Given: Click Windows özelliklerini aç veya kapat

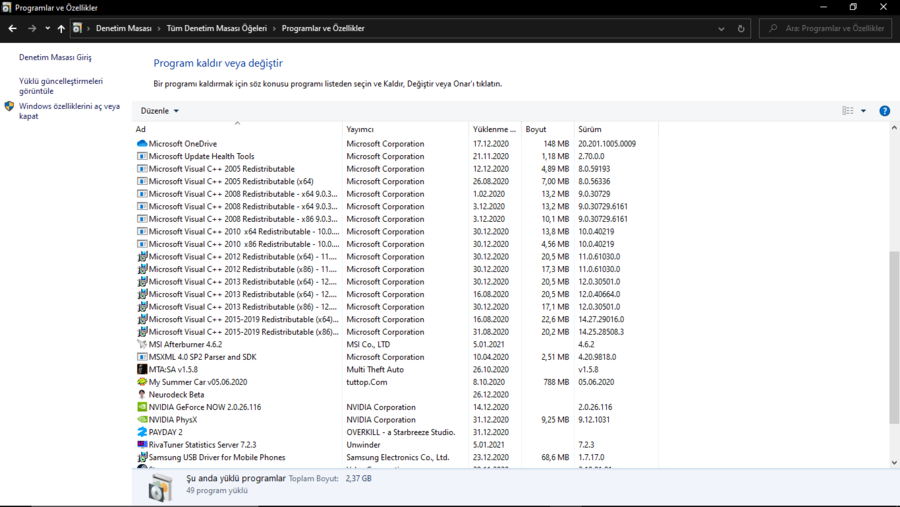Looking at the screenshot, I should [69, 111].
